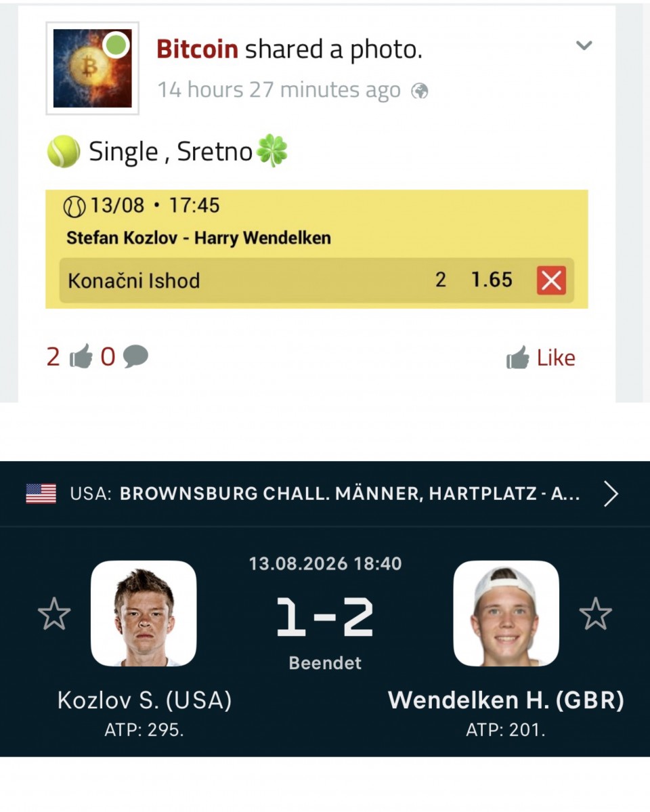Image resolution: width=650 pixels, height=812 pixels.
Task: Like the post with Like button
Action: 541,358
